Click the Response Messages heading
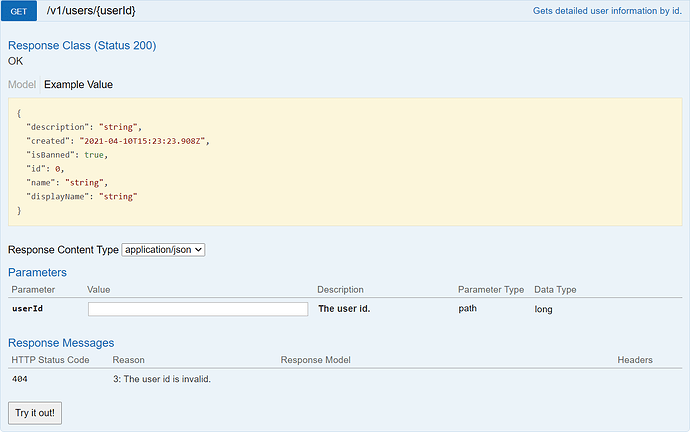The width and height of the screenshot is (690, 432). coord(61,343)
